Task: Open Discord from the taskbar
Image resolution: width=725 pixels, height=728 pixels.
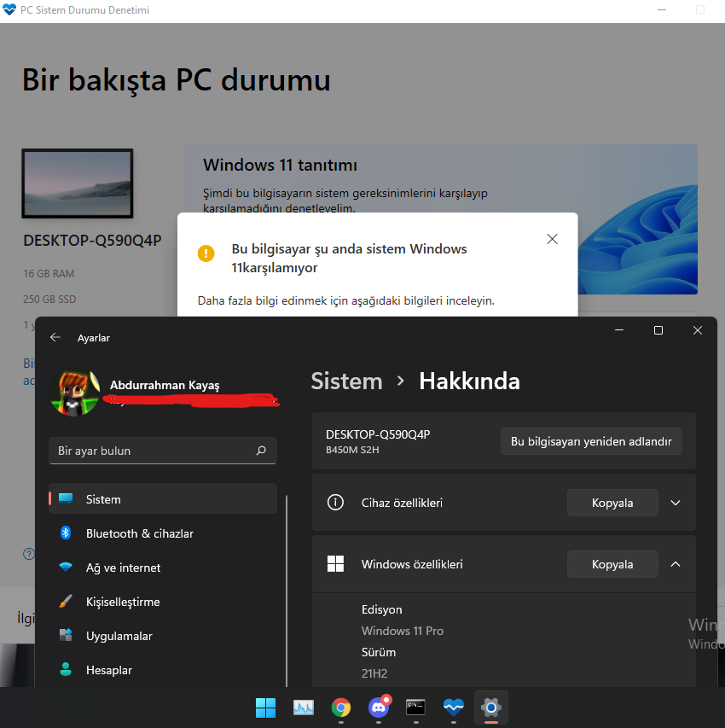Action: [379, 708]
